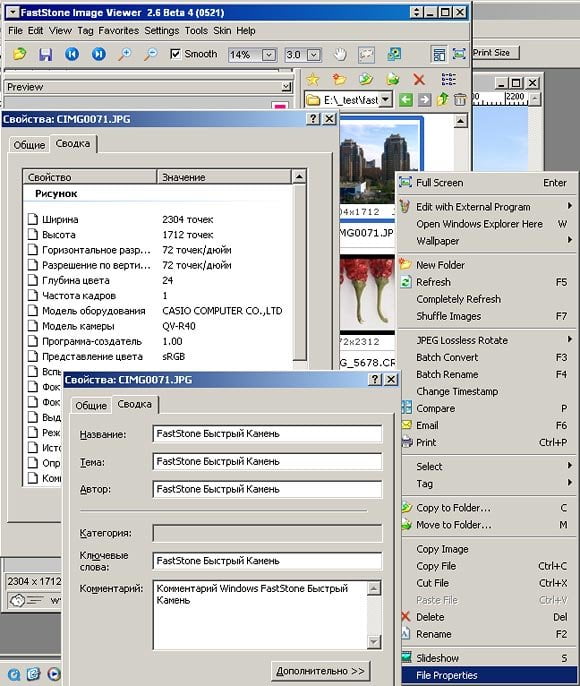Click the Zoom Out magnifier icon

(x=151, y=54)
